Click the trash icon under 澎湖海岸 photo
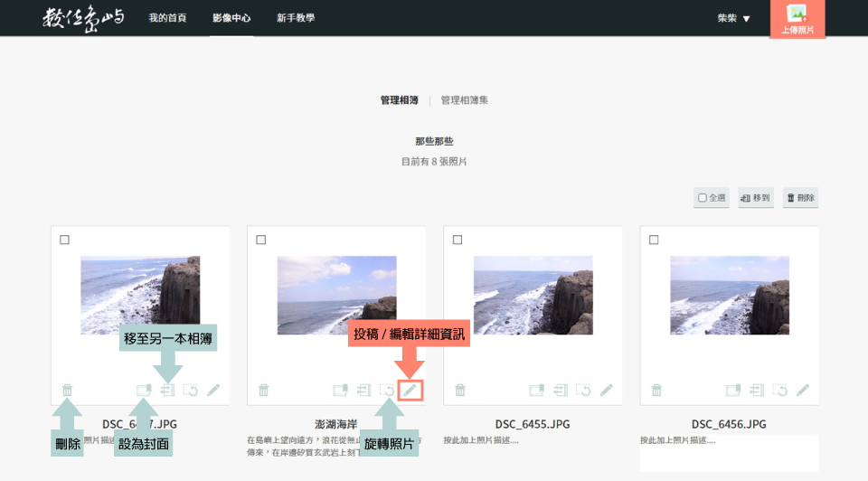868x481 pixels. pos(264,390)
